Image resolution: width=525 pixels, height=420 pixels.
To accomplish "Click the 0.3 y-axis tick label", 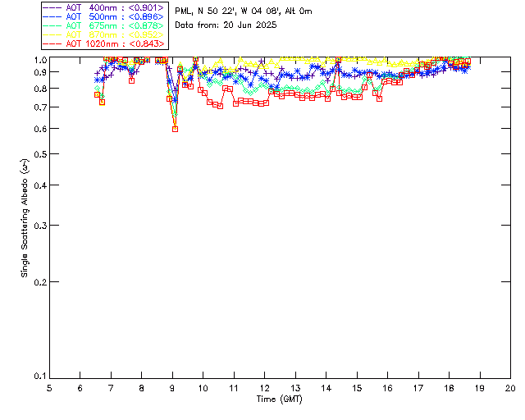I will click(x=40, y=226).
